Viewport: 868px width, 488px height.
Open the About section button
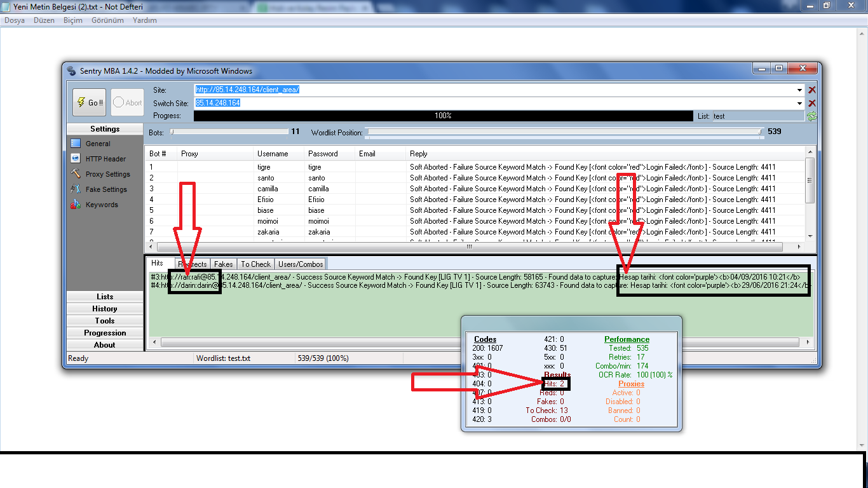coord(105,345)
